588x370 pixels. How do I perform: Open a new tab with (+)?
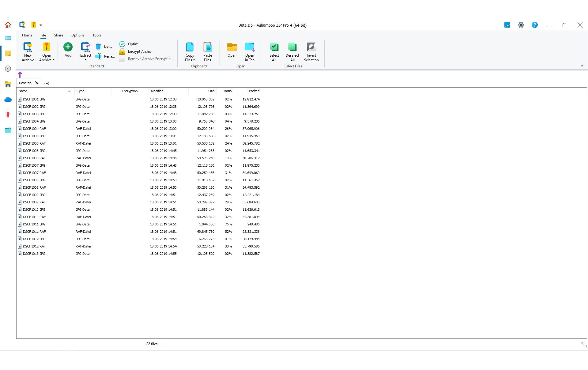[47, 83]
